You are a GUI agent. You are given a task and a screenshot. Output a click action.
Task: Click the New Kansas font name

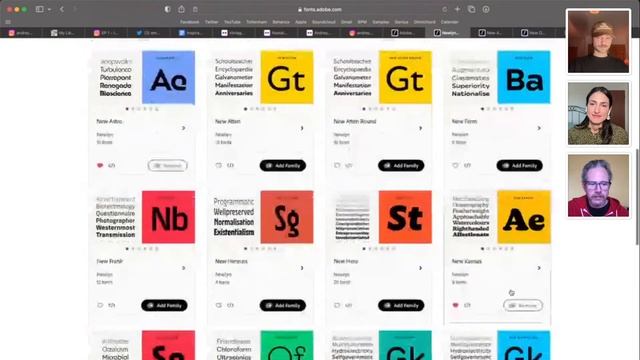tap(467, 261)
